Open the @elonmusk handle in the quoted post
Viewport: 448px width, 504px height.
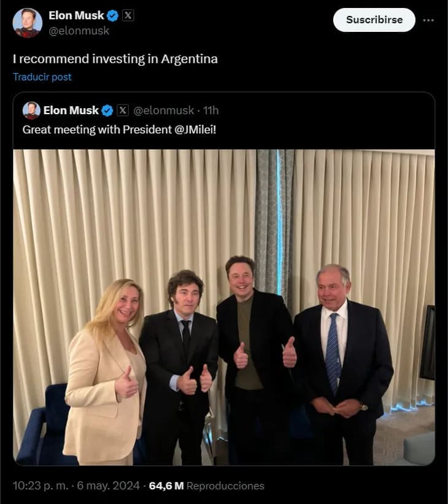164,110
